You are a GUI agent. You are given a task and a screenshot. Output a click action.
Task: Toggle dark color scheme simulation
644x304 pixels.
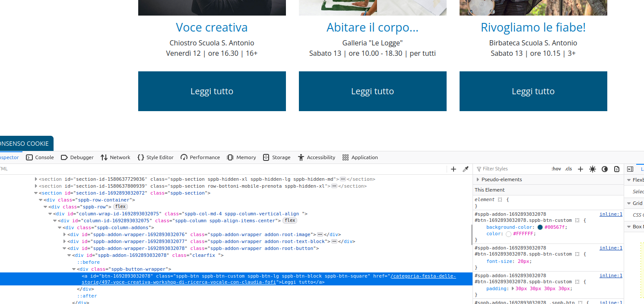pyautogui.click(x=605, y=169)
